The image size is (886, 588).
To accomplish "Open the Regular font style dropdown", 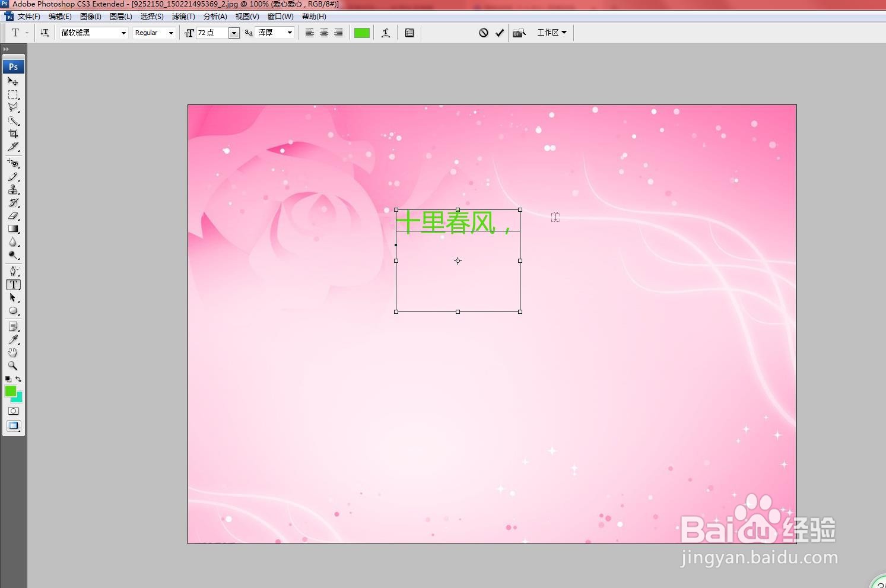I will [171, 33].
